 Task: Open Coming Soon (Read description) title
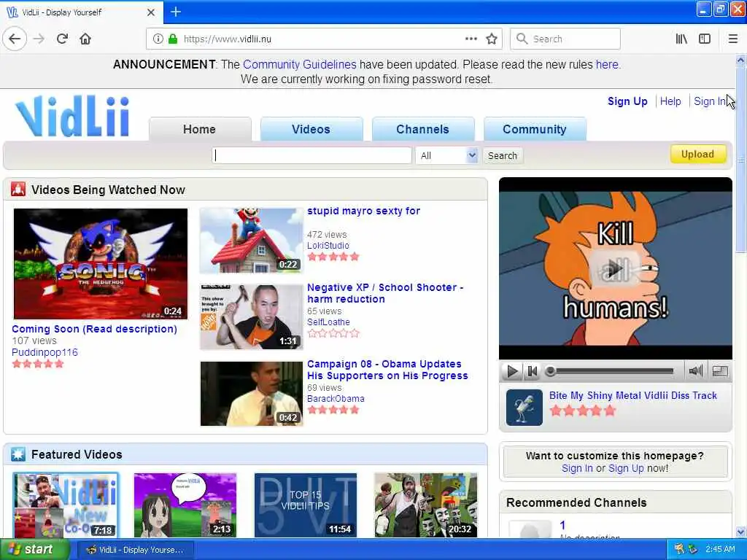94,329
